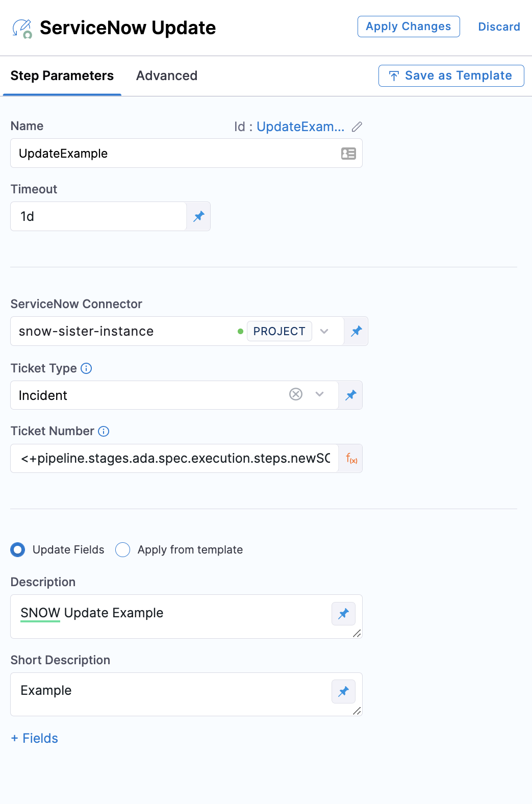Click the pin icon beside Timeout
Screen dimensions: 532x804
(x=199, y=216)
